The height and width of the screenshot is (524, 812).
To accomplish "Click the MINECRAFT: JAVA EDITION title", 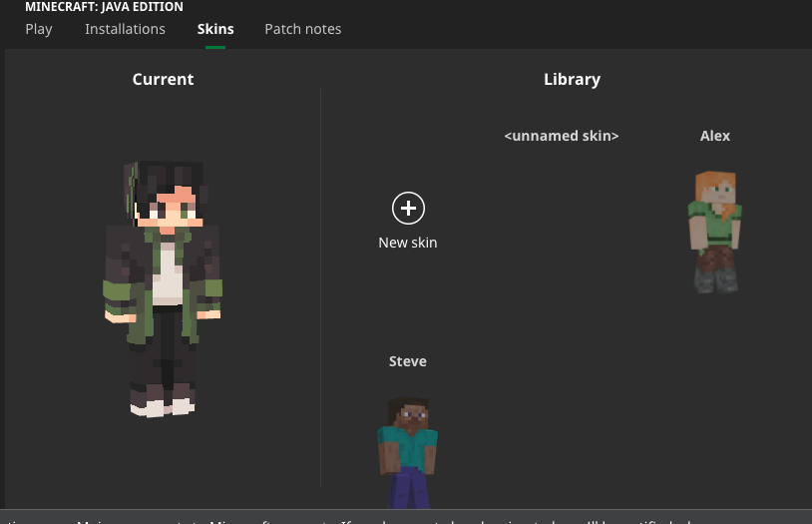I will click(x=104, y=7).
